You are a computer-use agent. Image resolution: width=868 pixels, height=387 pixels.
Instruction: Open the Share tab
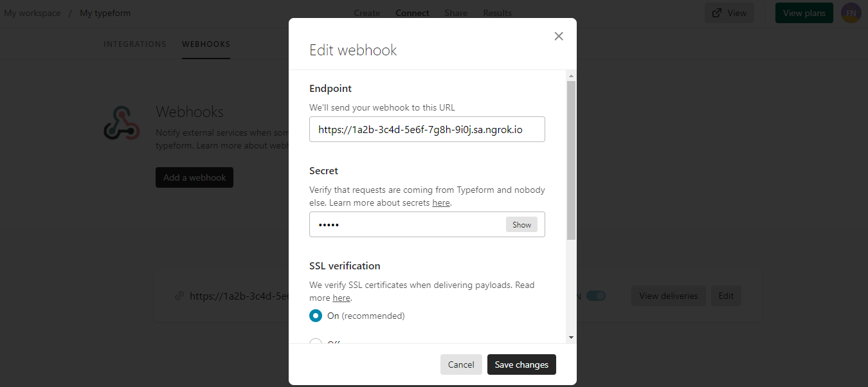(x=456, y=12)
